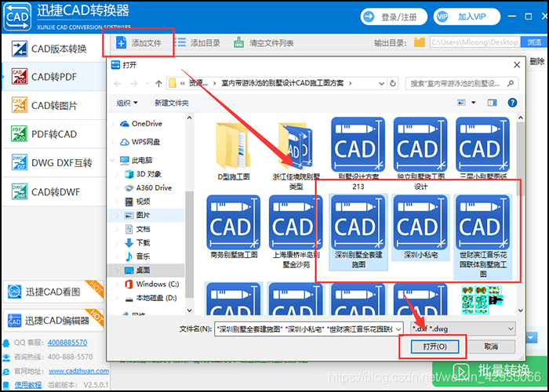Launch 迅捷CAD看图 viewer
Screen dimensions: 549x392
(x=53, y=292)
